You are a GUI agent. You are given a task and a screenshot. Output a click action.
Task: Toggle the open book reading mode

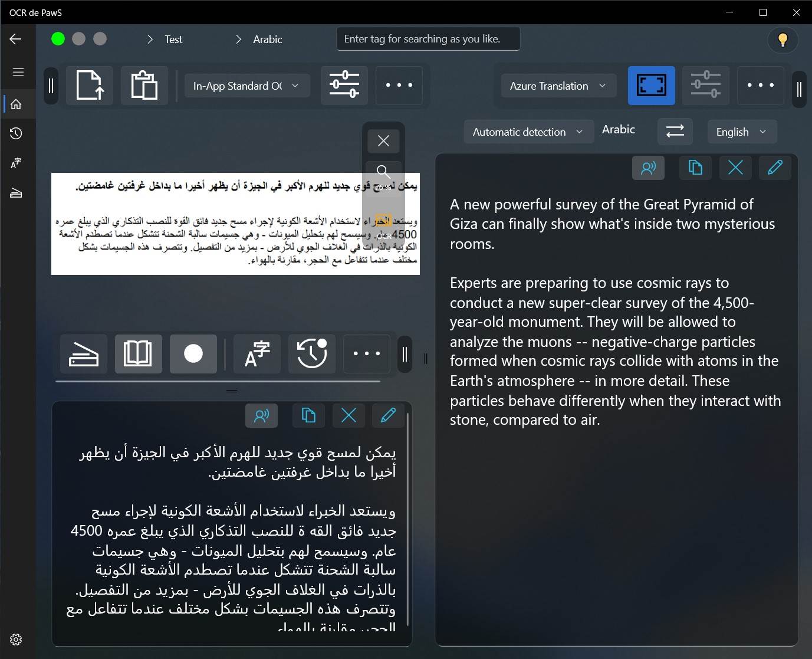(x=138, y=354)
